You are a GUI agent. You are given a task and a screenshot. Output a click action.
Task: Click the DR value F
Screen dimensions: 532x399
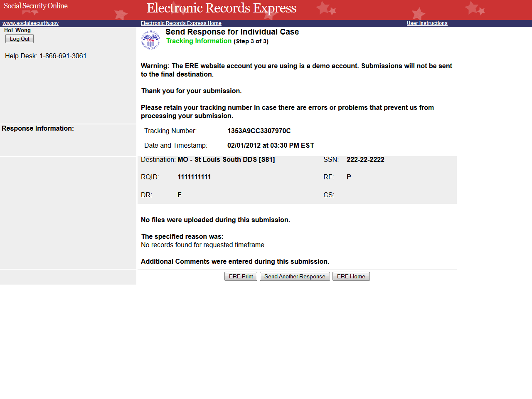[x=179, y=195]
